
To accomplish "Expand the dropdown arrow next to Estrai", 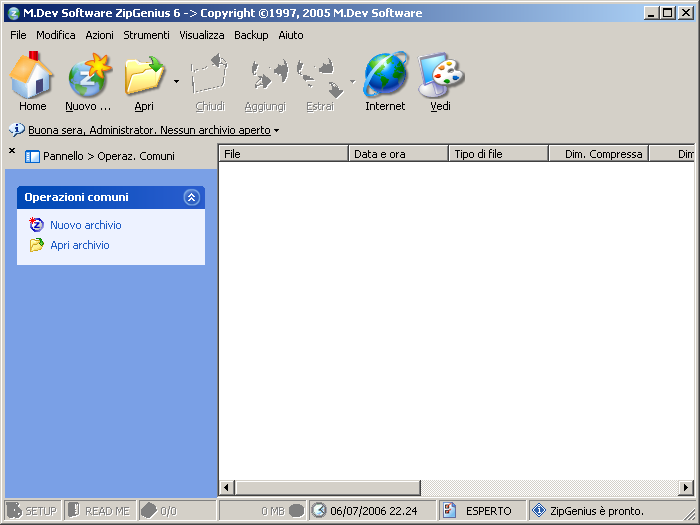I will pyautogui.click(x=353, y=81).
